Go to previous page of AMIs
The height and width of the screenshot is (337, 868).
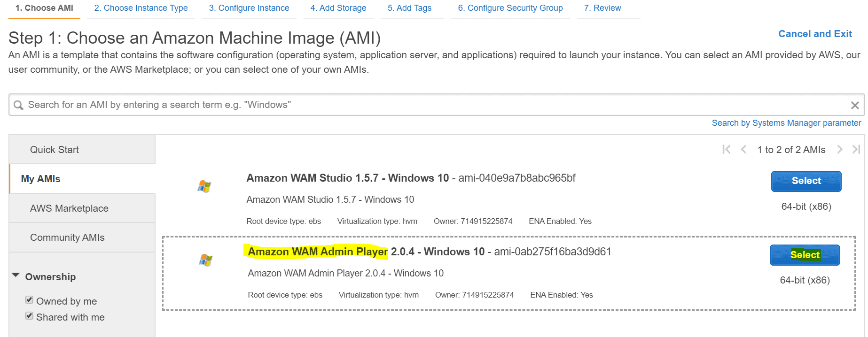[x=743, y=150]
